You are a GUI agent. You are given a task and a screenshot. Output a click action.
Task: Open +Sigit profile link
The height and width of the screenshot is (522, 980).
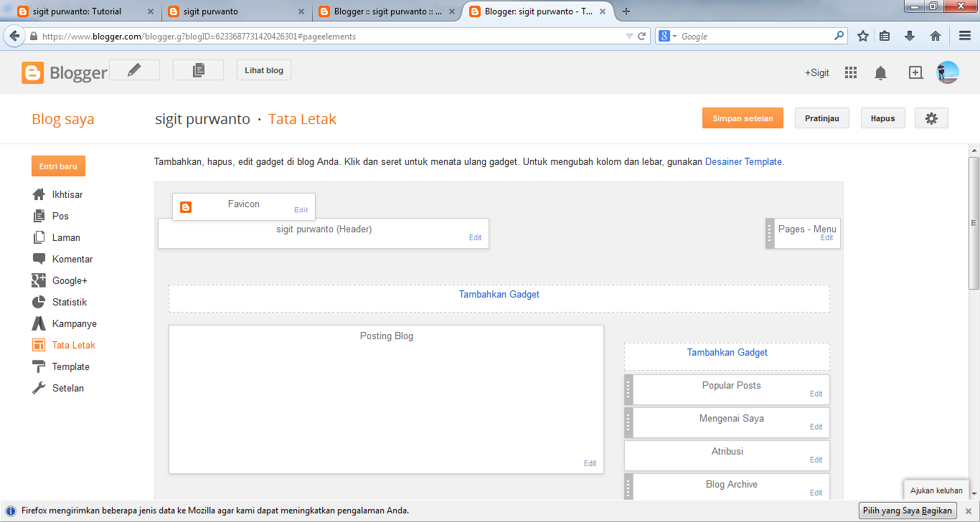(x=816, y=72)
